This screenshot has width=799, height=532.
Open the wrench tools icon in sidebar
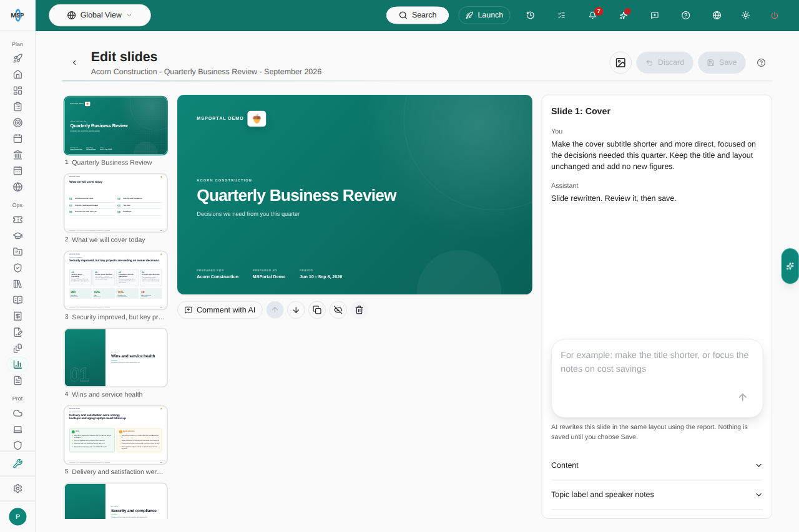click(17, 463)
